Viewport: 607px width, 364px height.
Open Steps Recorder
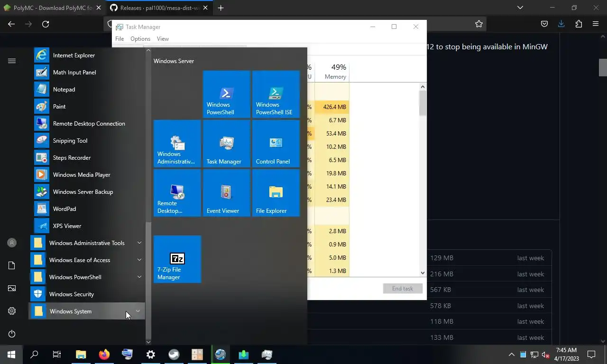(x=88, y=158)
